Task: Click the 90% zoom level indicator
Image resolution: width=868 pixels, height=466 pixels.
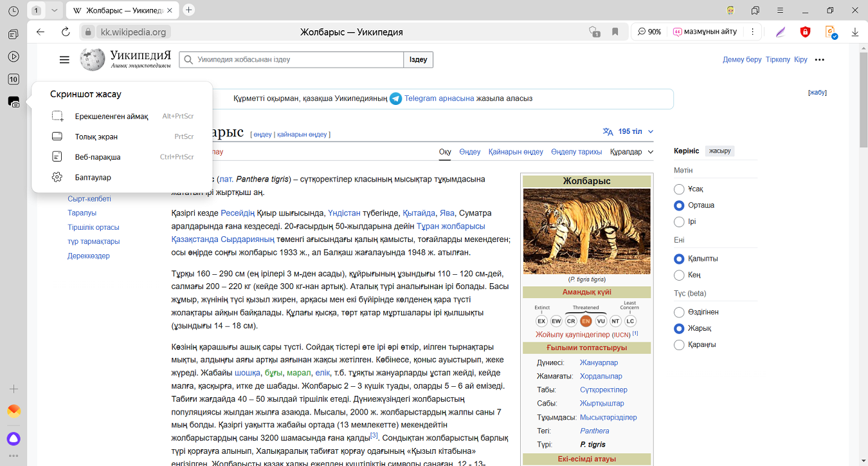Action: pos(649,32)
